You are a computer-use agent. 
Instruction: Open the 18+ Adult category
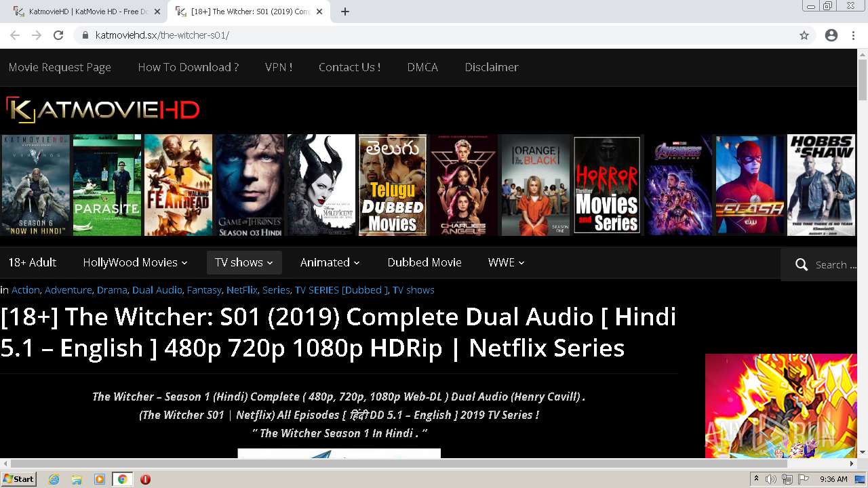[33, 262]
